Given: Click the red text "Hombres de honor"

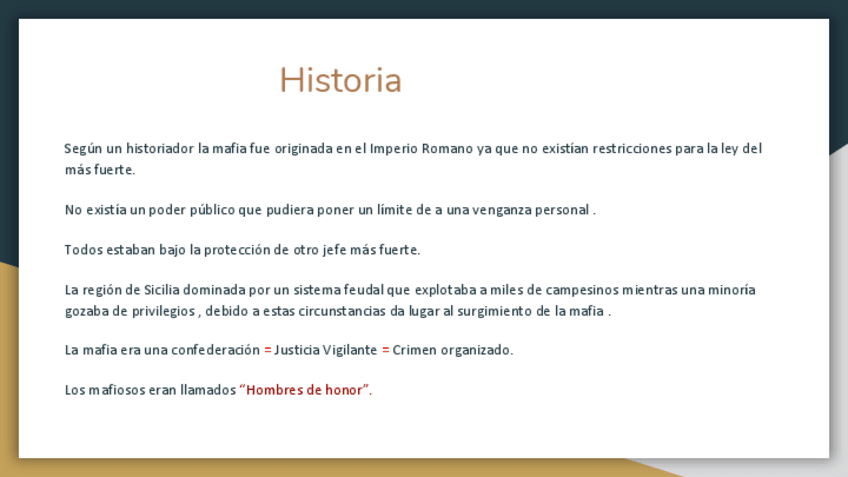Looking at the screenshot, I should [306, 390].
